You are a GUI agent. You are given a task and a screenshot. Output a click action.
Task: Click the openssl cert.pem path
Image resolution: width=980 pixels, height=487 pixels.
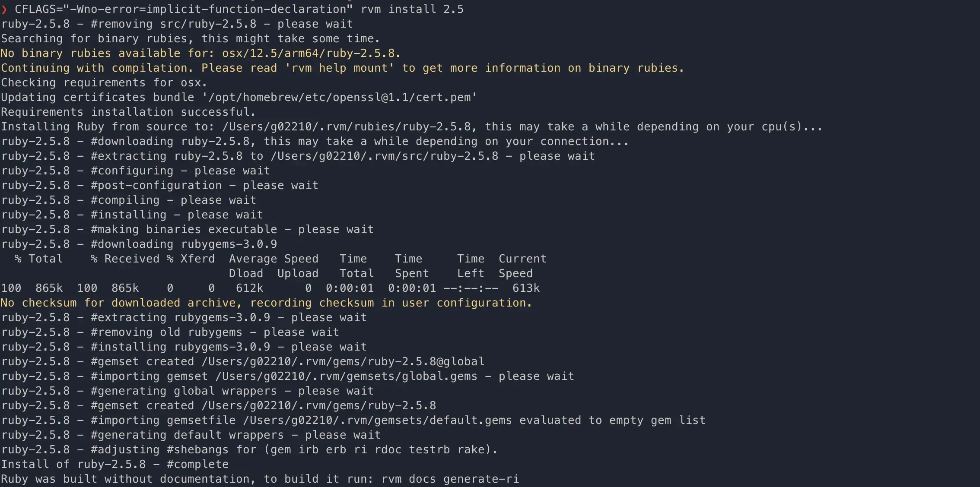[x=340, y=98]
